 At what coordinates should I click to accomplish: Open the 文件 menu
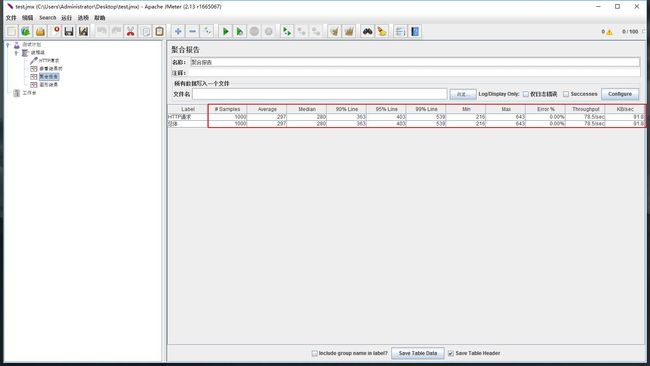pos(11,18)
